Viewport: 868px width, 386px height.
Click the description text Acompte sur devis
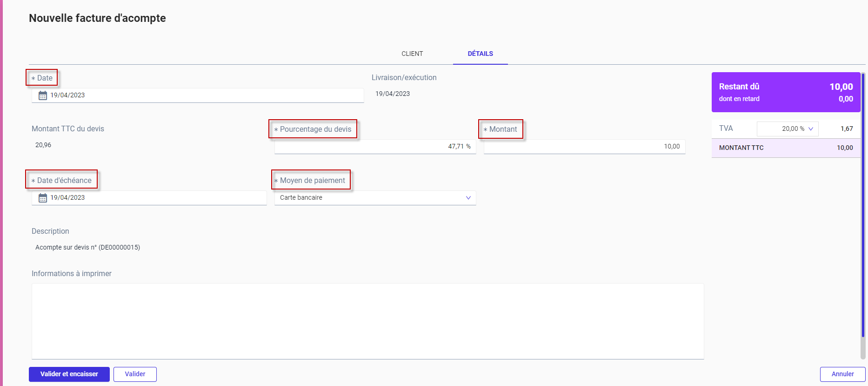point(87,247)
